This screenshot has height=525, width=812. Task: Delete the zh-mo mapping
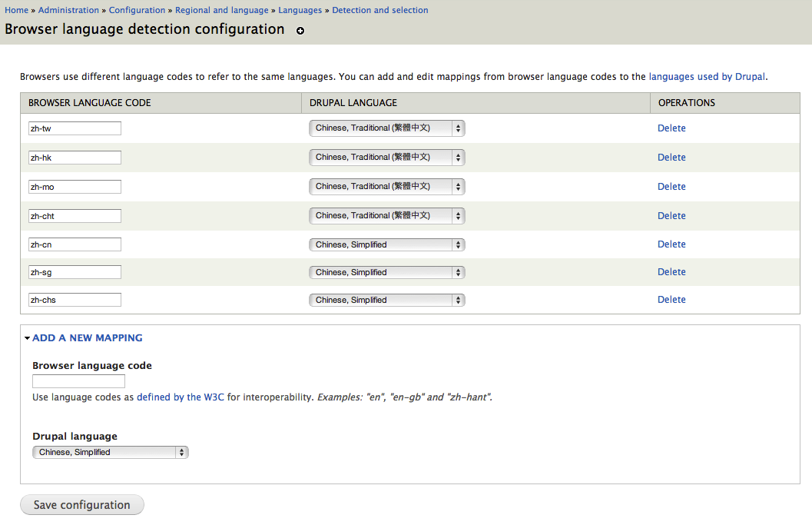click(671, 187)
